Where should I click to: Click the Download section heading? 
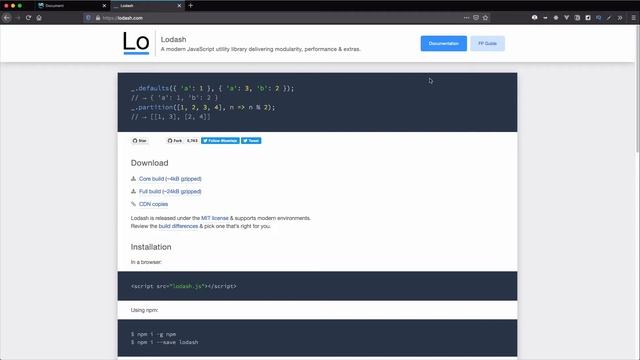tap(149, 163)
